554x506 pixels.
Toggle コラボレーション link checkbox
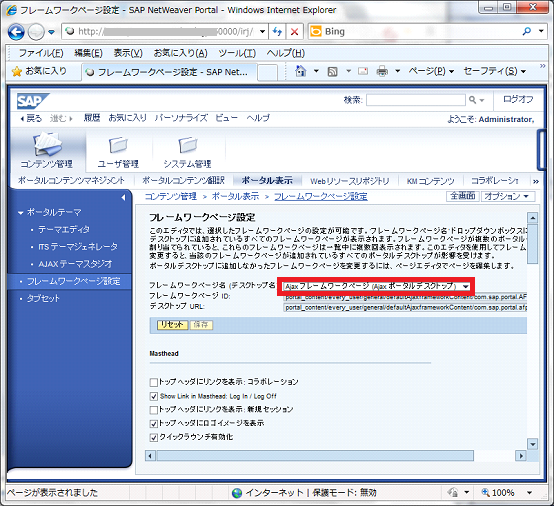pos(153,382)
